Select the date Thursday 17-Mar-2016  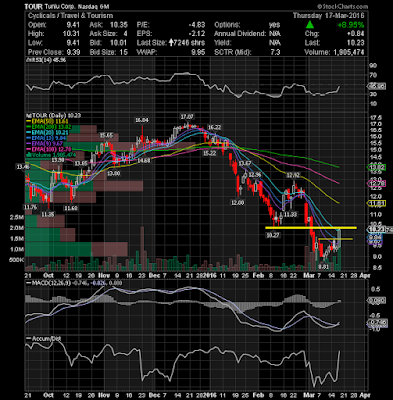(x=329, y=16)
